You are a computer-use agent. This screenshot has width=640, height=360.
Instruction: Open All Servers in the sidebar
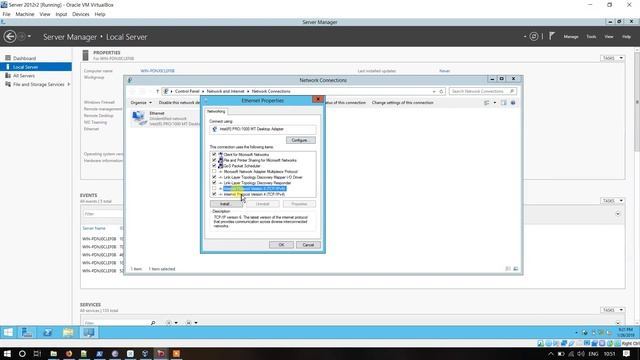click(24, 76)
